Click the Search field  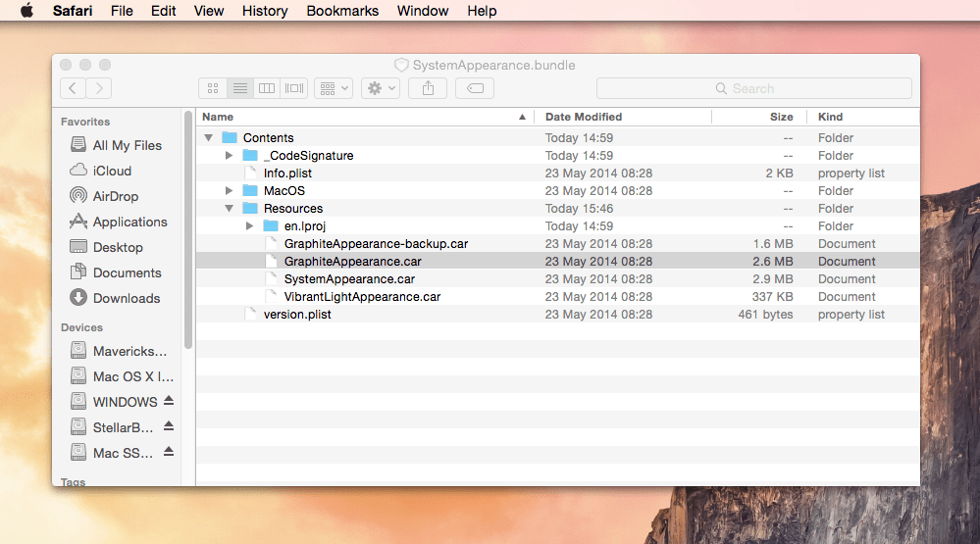point(754,88)
